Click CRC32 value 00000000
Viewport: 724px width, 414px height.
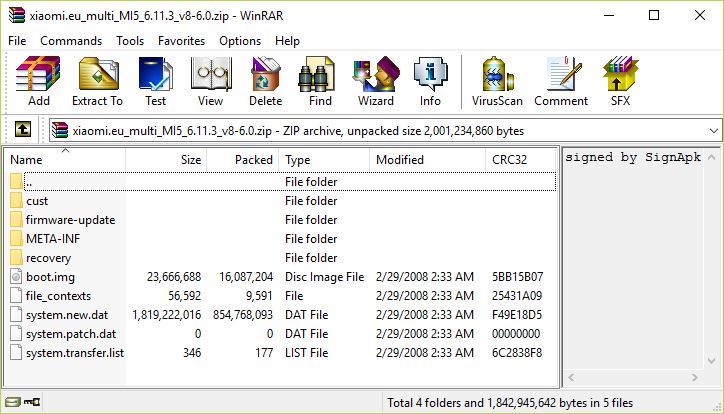pos(516,334)
